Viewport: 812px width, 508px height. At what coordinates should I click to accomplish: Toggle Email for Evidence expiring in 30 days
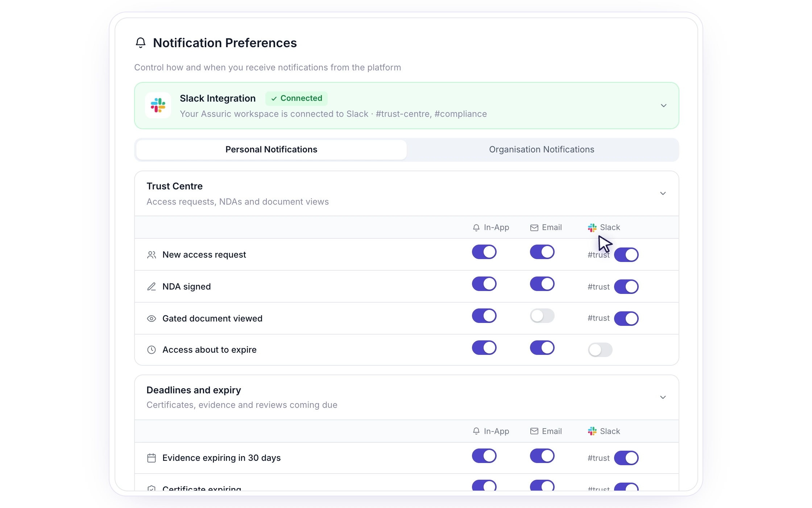542,456
